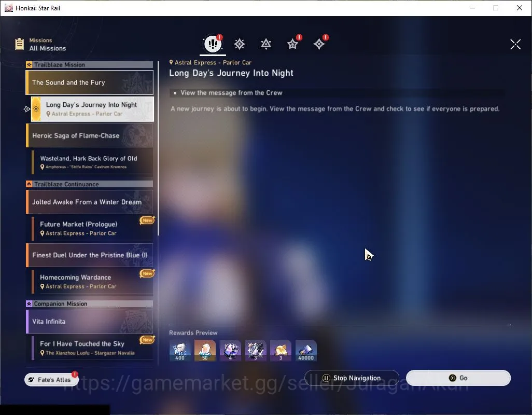Viewport: 532px width, 415px height.
Task: Select Future Market (Prologue) mission
Action: click(x=92, y=228)
